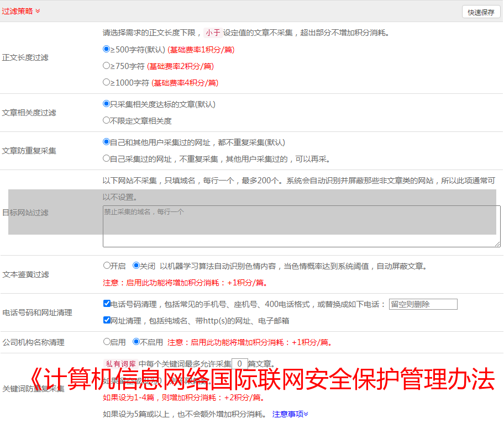The image size is (504, 424).
Task: Choose 不限定文章相关度 option
Action: point(107,120)
